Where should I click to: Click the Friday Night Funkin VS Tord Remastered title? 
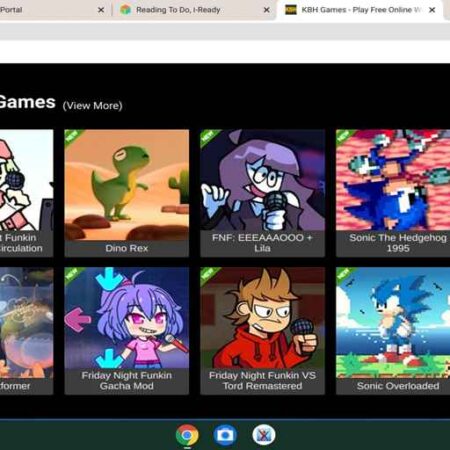262,381
